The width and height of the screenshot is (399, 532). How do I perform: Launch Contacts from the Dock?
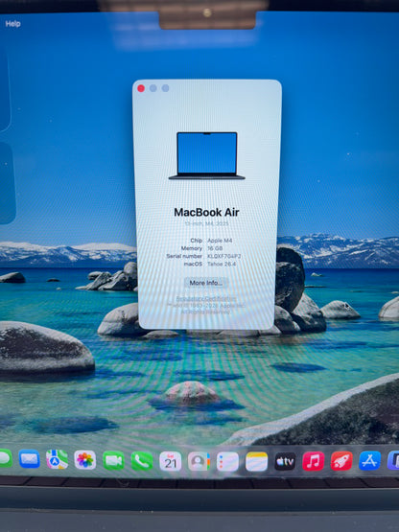[x=199, y=461]
